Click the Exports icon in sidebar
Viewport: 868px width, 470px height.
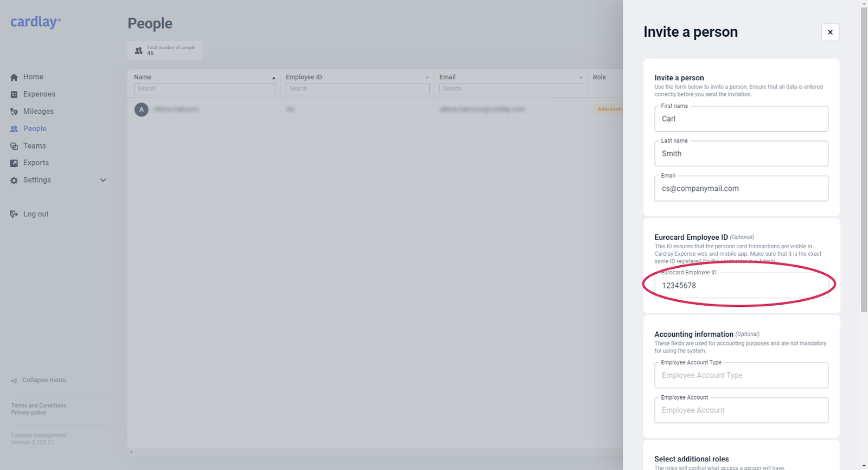pos(14,163)
